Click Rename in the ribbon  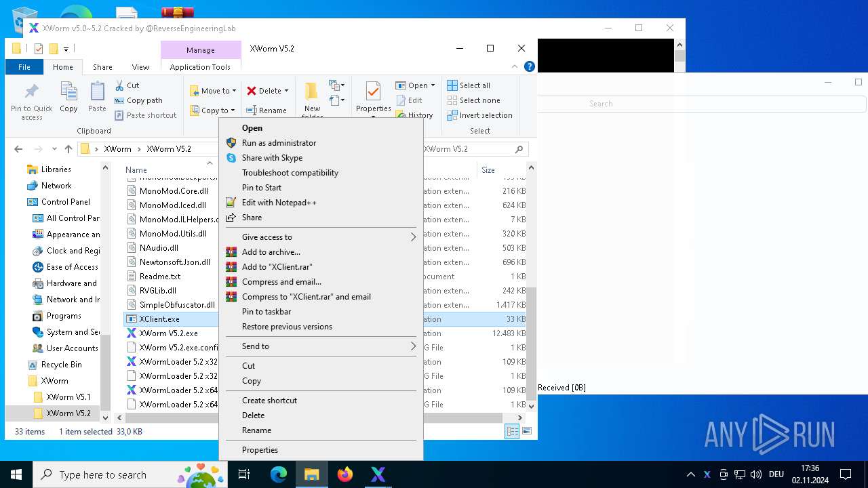[x=267, y=110]
